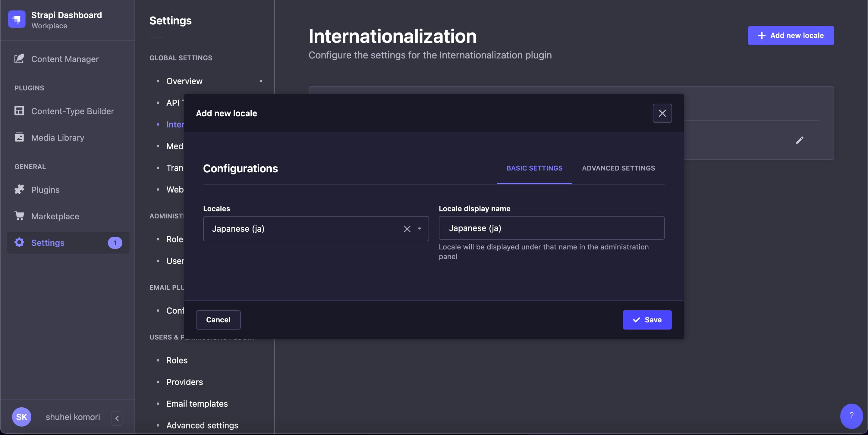Screen dimensions: 868x435
Task: Switch to the Advanced Settings tab
Action: click(x=618, y=168)
